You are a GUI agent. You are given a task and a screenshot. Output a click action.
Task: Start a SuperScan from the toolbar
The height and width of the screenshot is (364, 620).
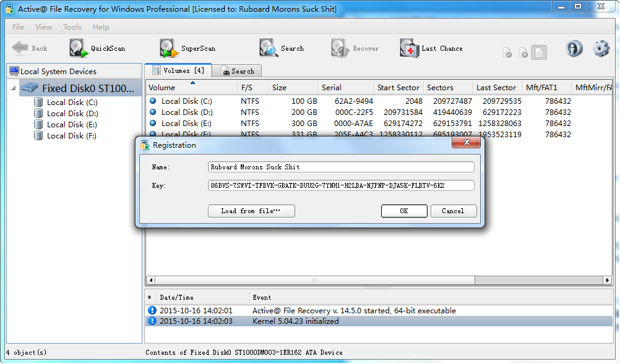(x=169, y=48)
